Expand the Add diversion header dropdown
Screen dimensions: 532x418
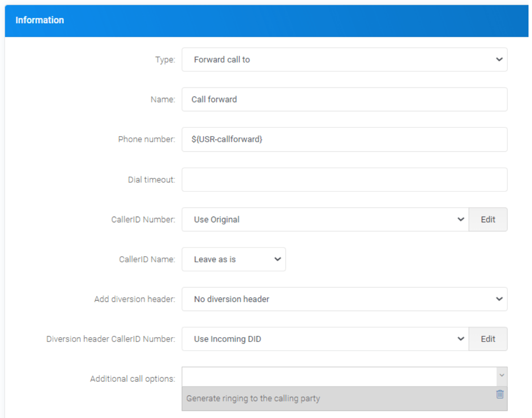(x=344, y=299)
